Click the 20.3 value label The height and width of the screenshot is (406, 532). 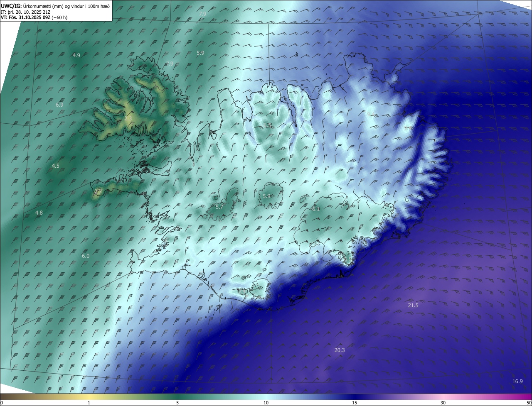(340, 350)
